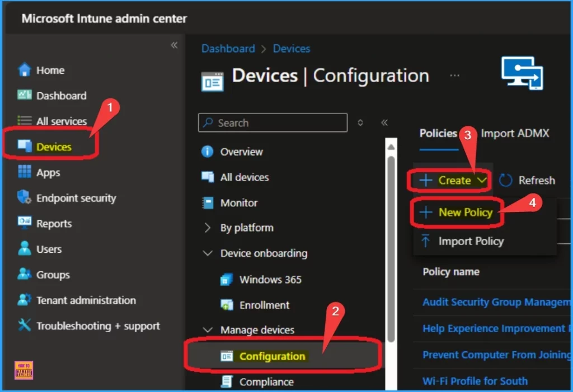Click the Tenant administration gear-person icon
573x392 pixels.
[x=25, y=300]
